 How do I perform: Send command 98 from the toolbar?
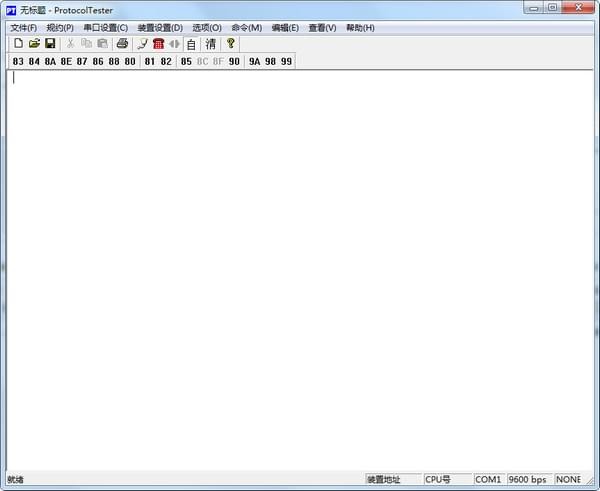271,61
